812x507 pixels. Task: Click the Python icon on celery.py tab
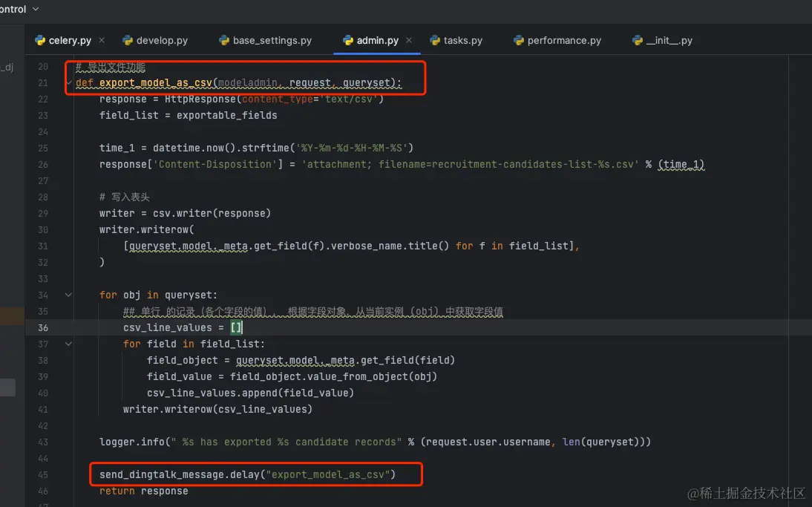(40, 40)
